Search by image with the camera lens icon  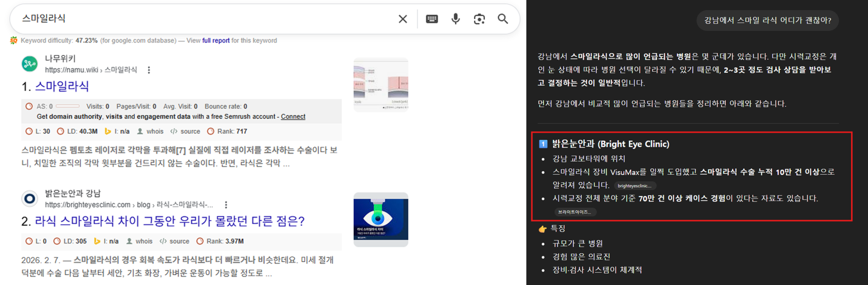point(479,19)
